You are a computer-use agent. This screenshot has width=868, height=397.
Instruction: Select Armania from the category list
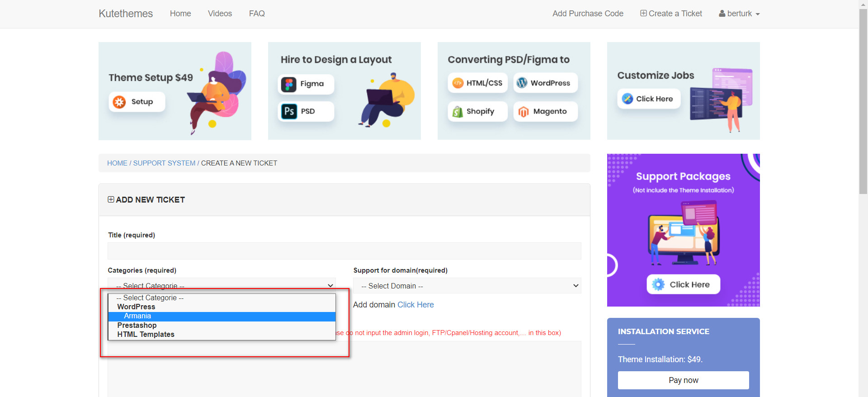click(222, 316)
